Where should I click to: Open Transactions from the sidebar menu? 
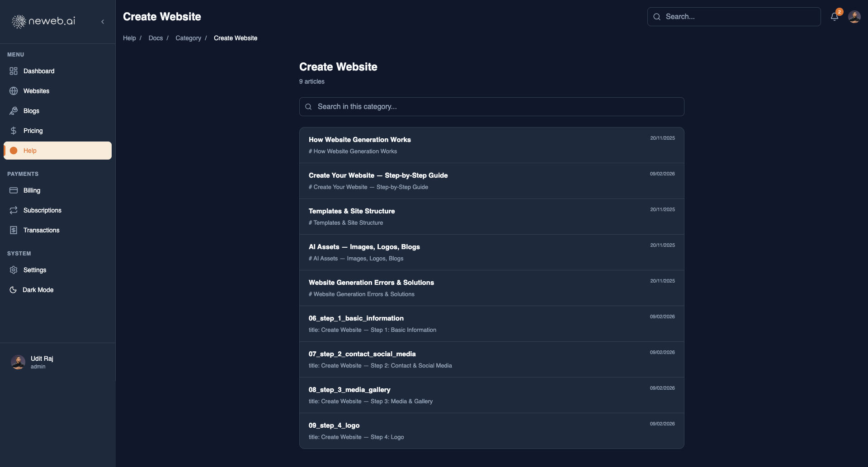(41, 230)
